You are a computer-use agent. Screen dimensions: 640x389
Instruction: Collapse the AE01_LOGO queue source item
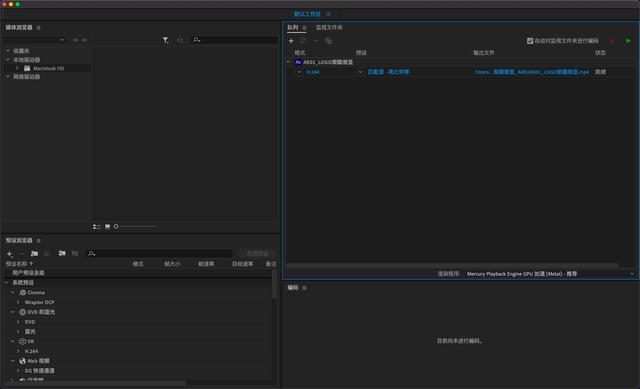288,62
